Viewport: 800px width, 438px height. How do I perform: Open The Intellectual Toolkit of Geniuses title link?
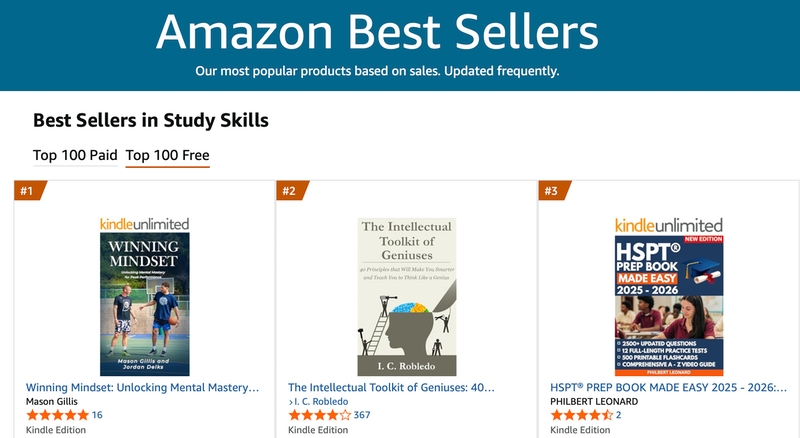coord(391,386)
